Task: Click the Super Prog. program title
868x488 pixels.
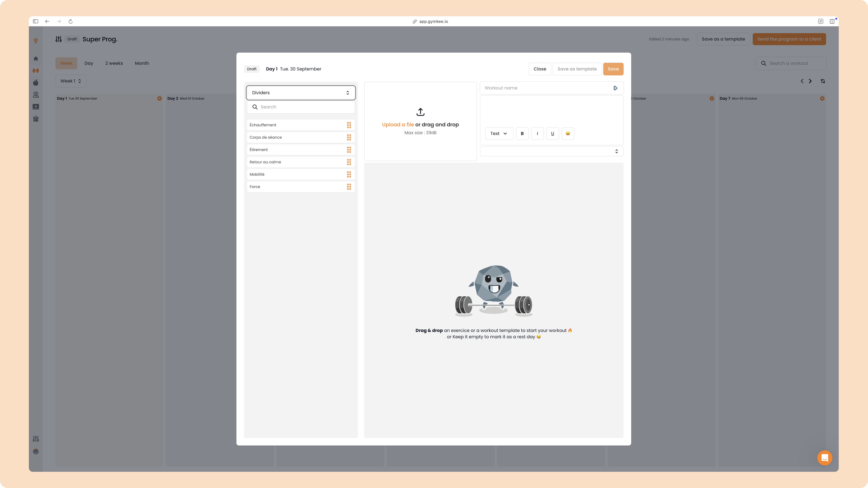Action: point(100,39)
